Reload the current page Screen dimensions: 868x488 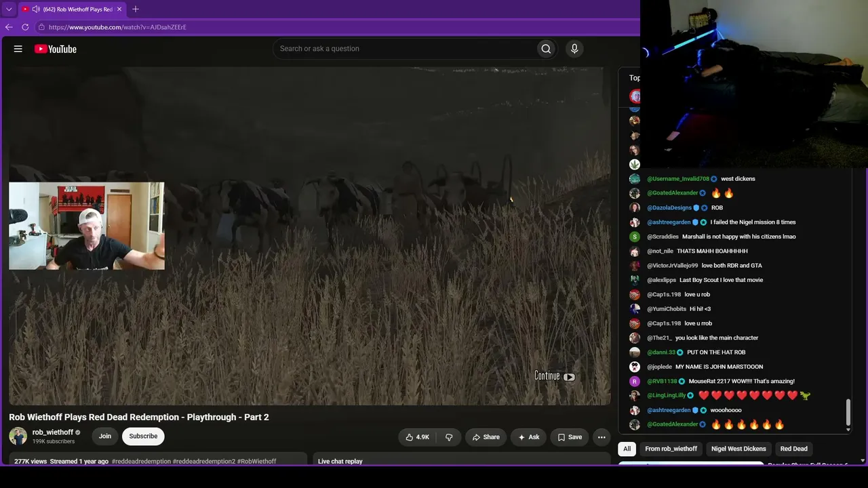(x=25, y=27)
